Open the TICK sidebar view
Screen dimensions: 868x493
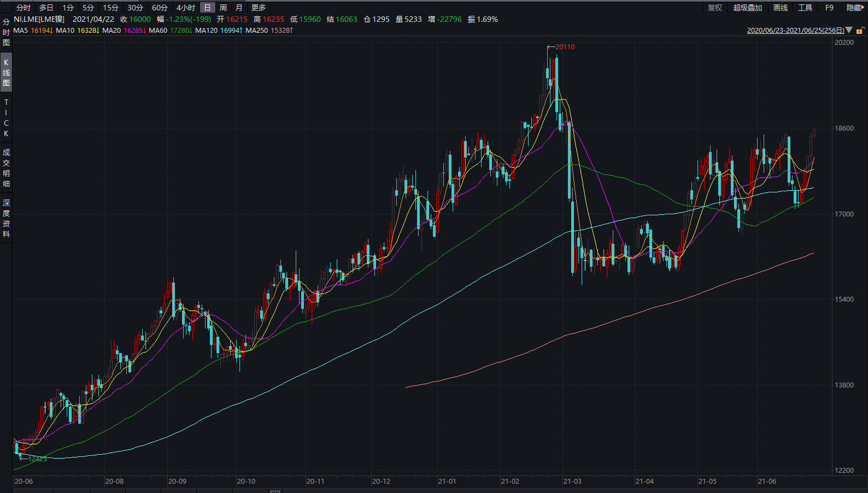coord(6,118)
